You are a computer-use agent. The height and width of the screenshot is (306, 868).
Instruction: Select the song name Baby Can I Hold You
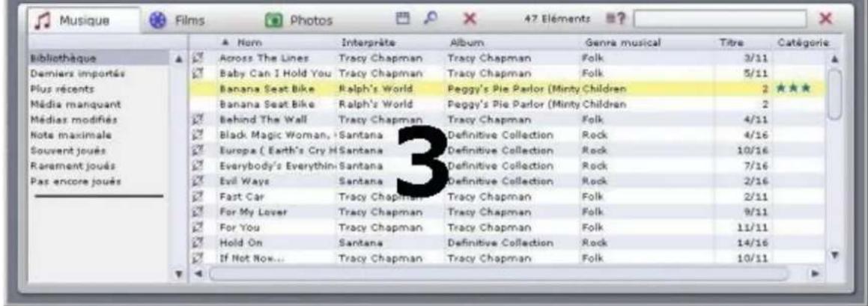click(x=276, y=73)
